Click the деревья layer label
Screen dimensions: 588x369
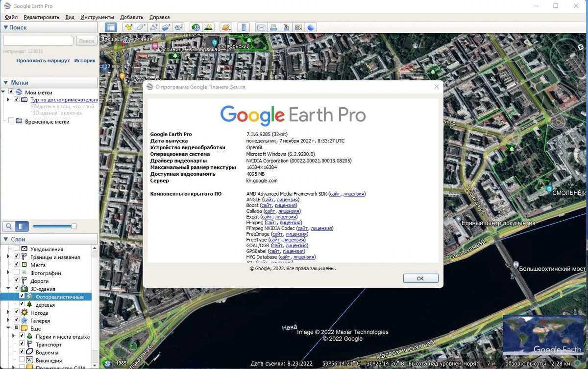(x=45, y=304)
